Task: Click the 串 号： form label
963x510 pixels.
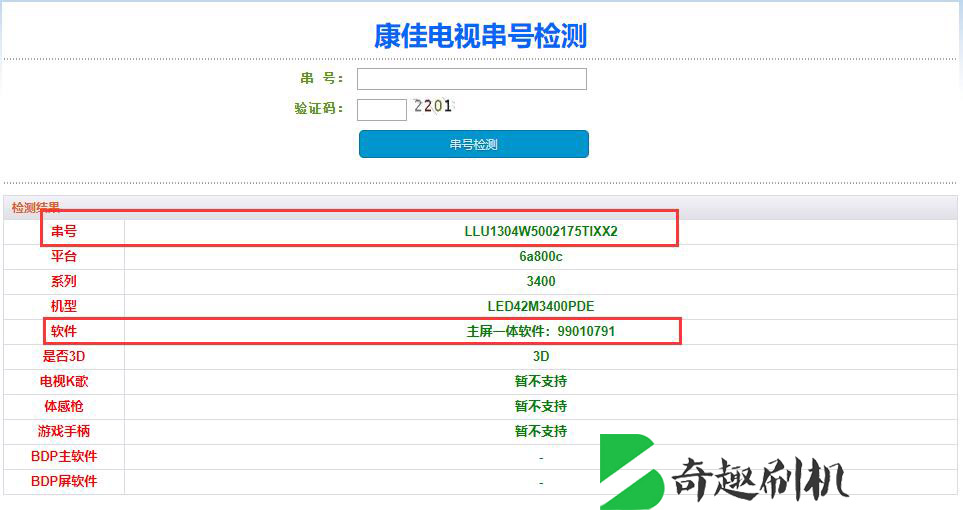Action: point(321,79)
